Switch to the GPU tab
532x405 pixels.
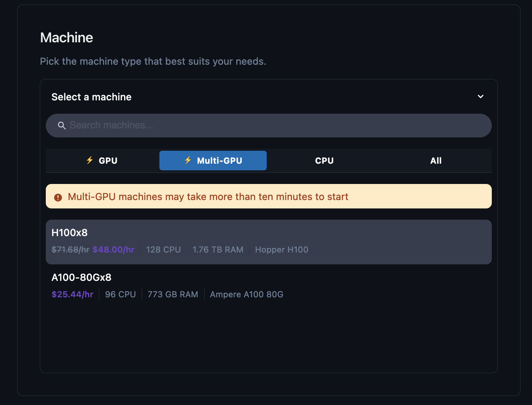(102, 161)
